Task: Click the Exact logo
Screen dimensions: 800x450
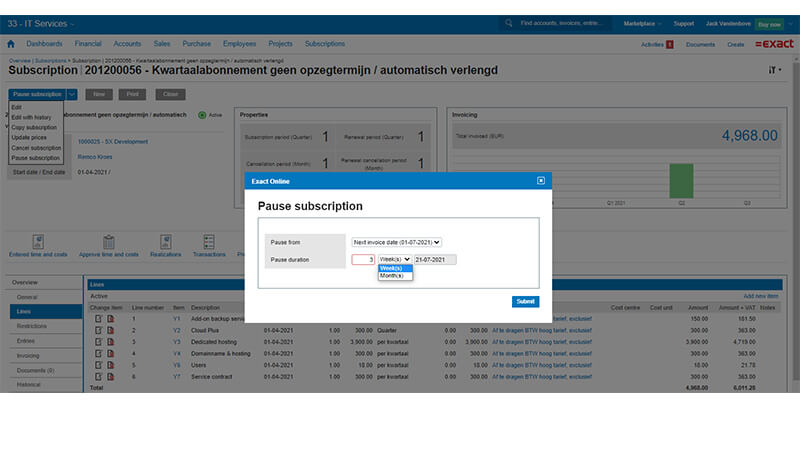Action: tap(774, 44)
